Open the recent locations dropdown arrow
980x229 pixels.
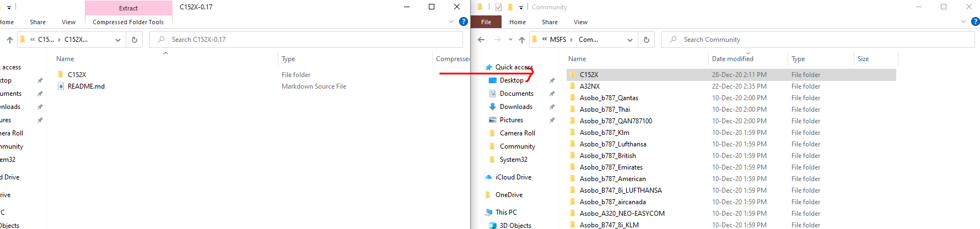coord(510,40)
